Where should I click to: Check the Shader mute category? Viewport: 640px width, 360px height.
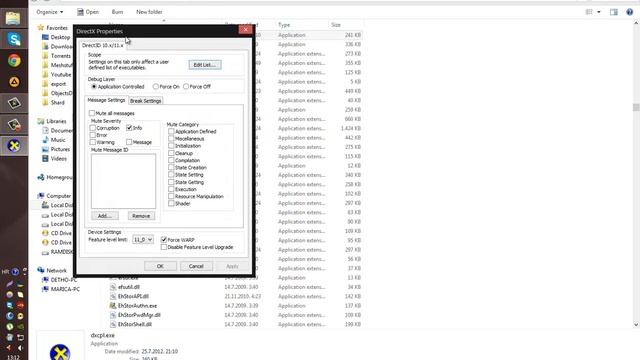[x=171, y=203]
